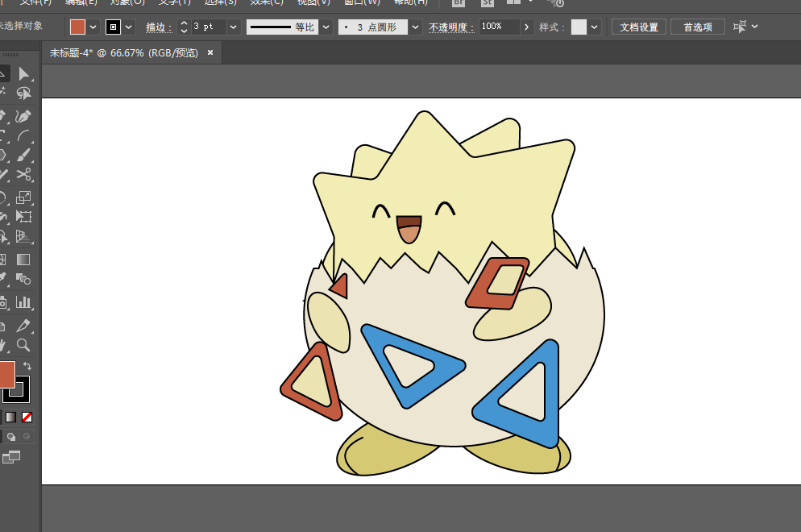
Task: Select the Scale tool
Action: pos(23,197)
